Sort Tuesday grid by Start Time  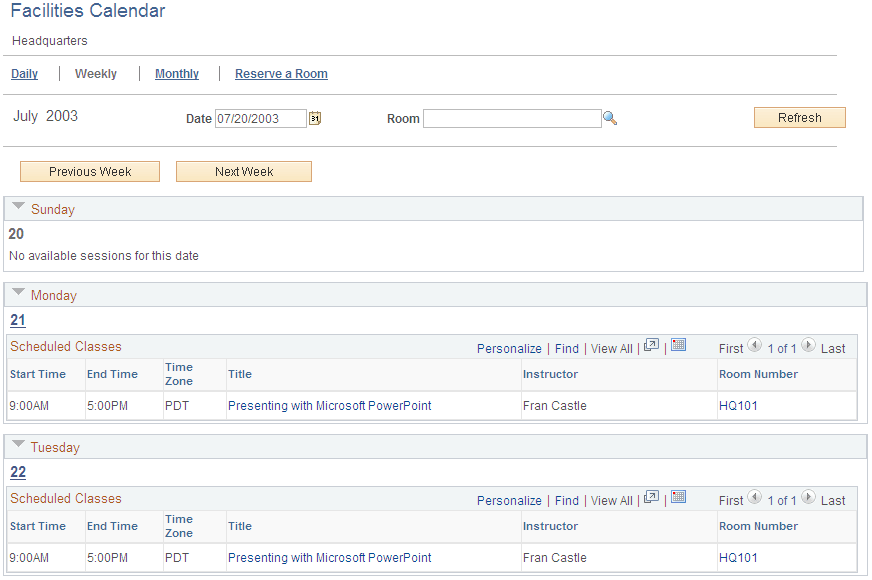[x=38, y=526]
